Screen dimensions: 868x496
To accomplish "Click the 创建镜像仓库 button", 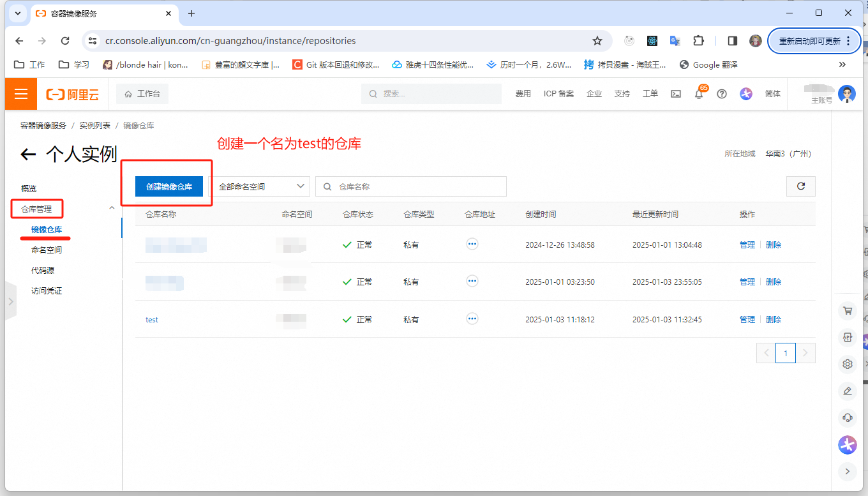I will point(169,186).
